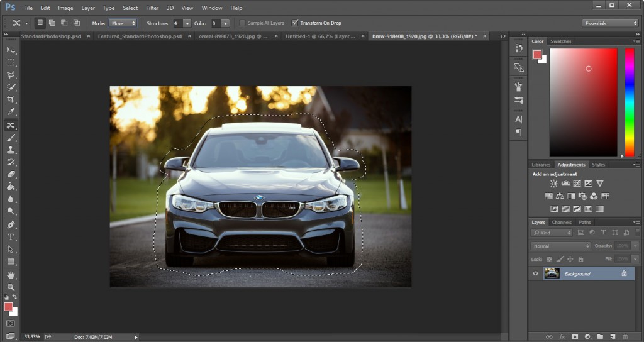
Task: Select the Crop tool
Action: [x=11, y=99]
